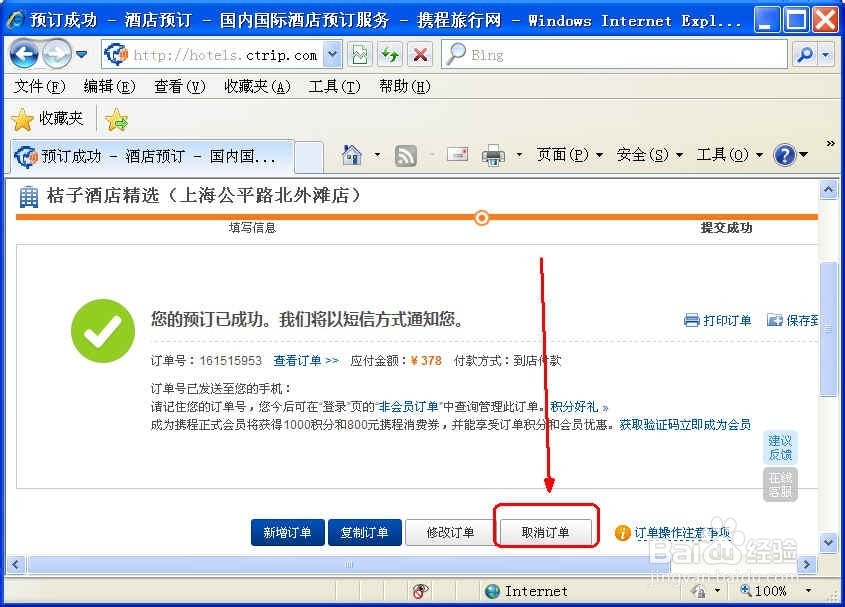Click the vertical scrollbar thumb
The image size is (845, 607).
(828, 329)
